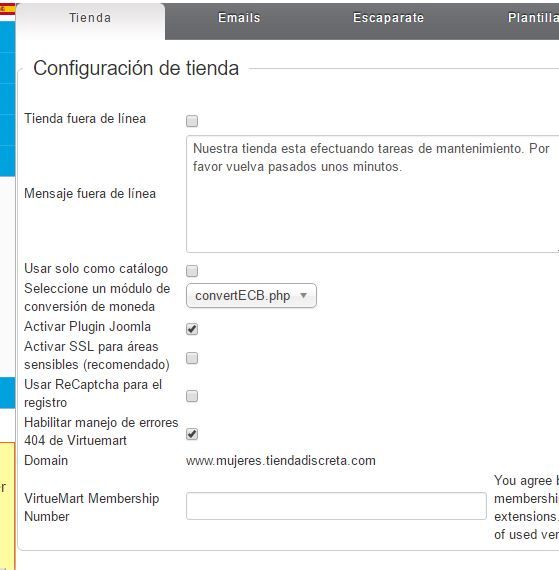Tick the Usar solo como catálogo checkbox
The width and height of the screenshot is (559, 570).
pos(192,270)
